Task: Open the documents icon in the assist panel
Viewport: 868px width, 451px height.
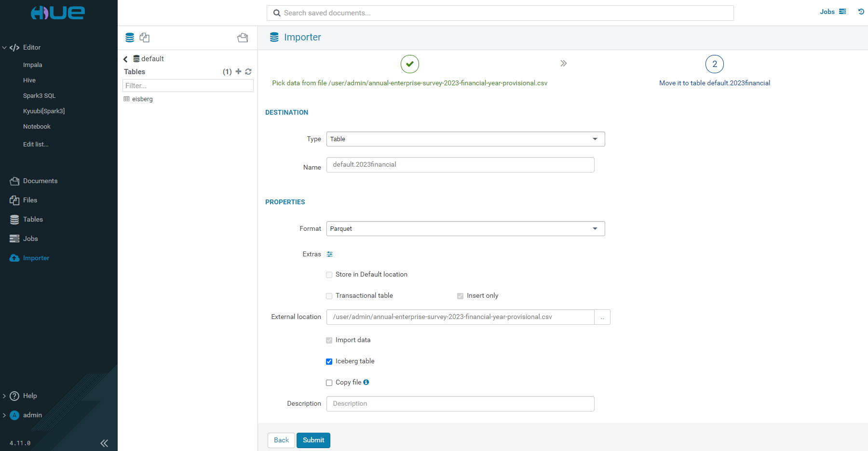Action: 243,38
